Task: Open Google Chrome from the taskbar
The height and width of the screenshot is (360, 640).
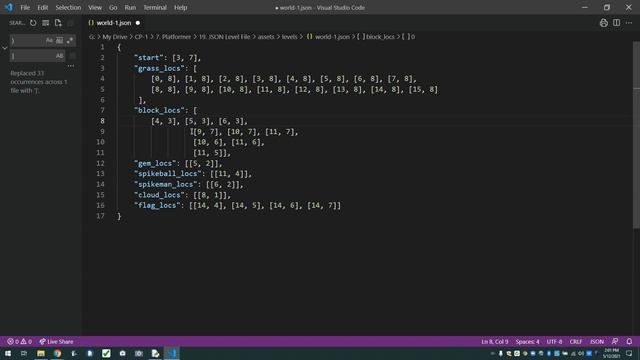Action: (58, 353)
